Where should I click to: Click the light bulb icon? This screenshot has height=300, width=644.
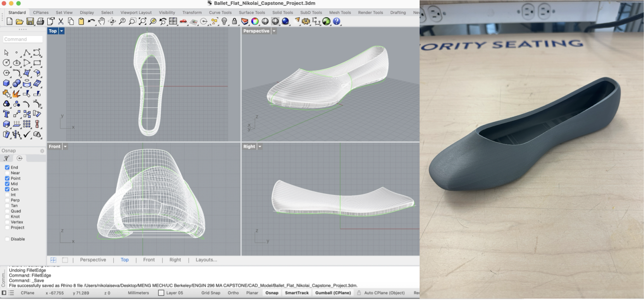click(x=224, y=21)
